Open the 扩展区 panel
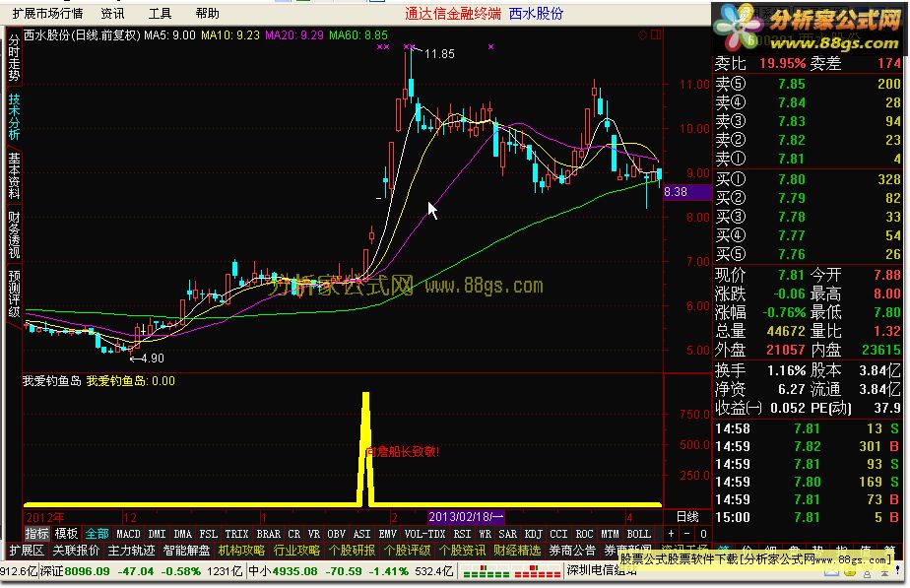Screen dimensions: 910x588 pos(27,551)
